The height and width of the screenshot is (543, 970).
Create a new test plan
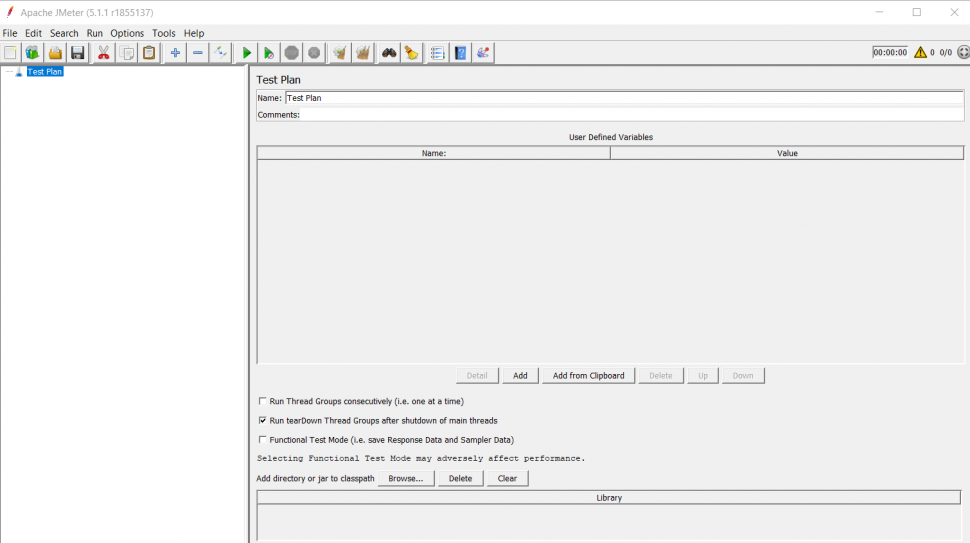11,53
